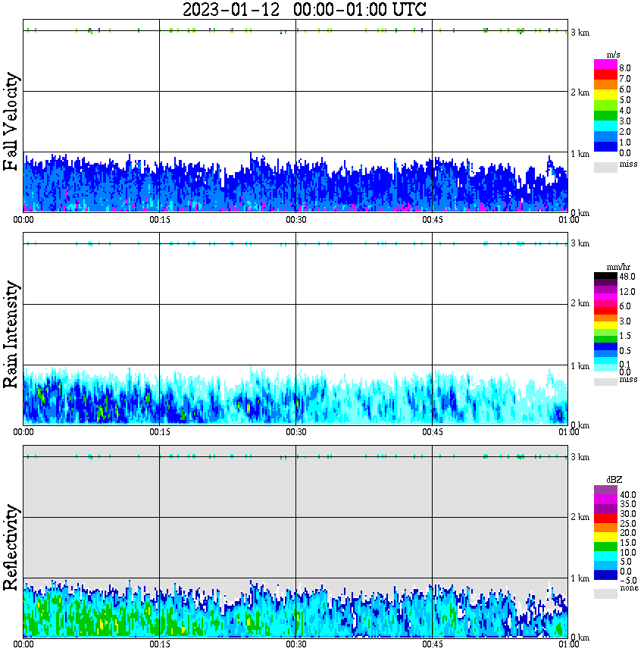Click 00:30 tick under Reflectivity plot
This screenshot has width=644, height=658.
296,644
